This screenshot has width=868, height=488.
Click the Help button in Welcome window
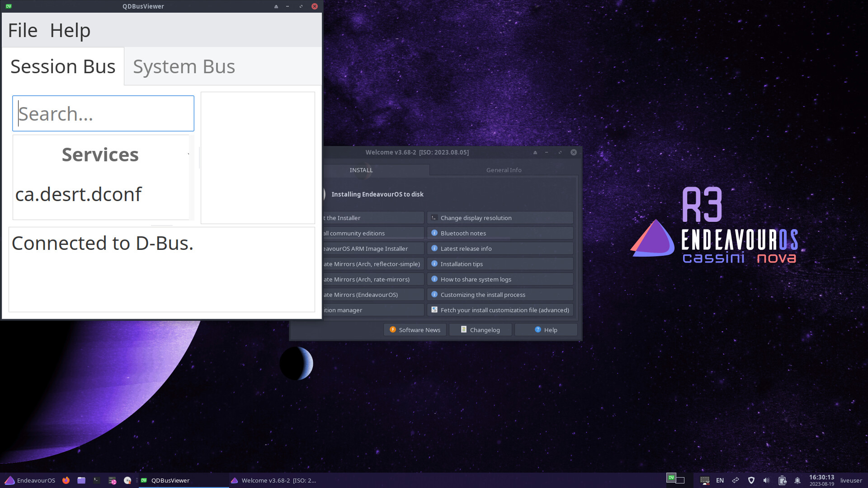[x=546, y=330]
